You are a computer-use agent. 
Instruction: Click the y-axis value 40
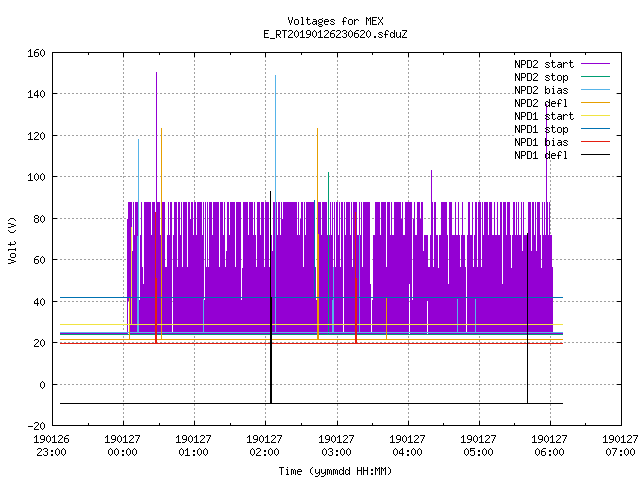click(x=39, y=302)
